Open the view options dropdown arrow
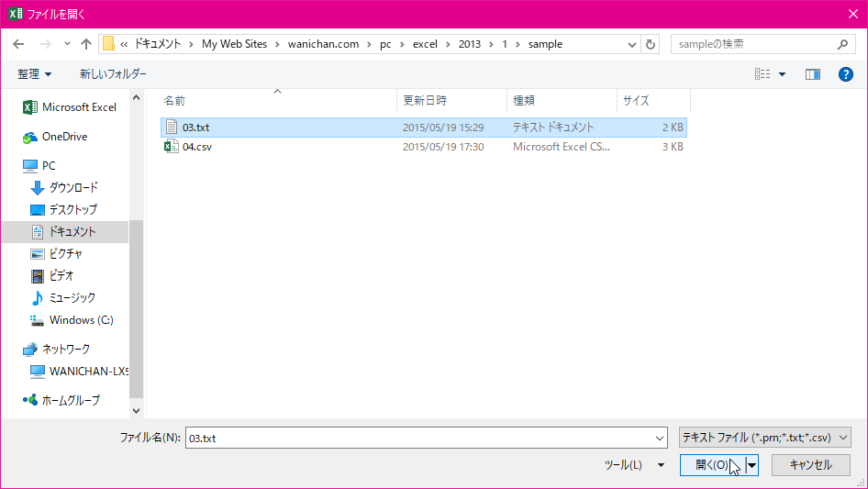The width and height of the screenshot is (868, 489). point(782,74)
